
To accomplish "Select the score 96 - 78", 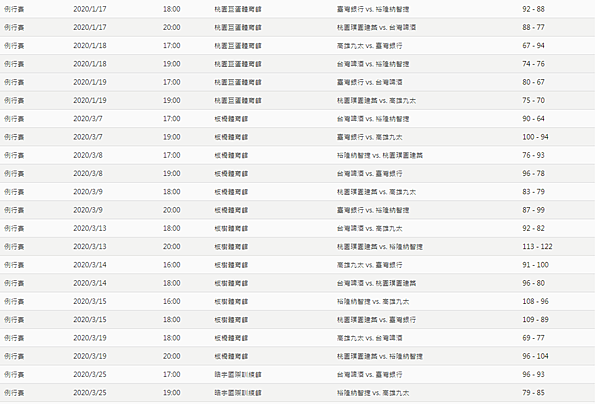I will [533, 174].
